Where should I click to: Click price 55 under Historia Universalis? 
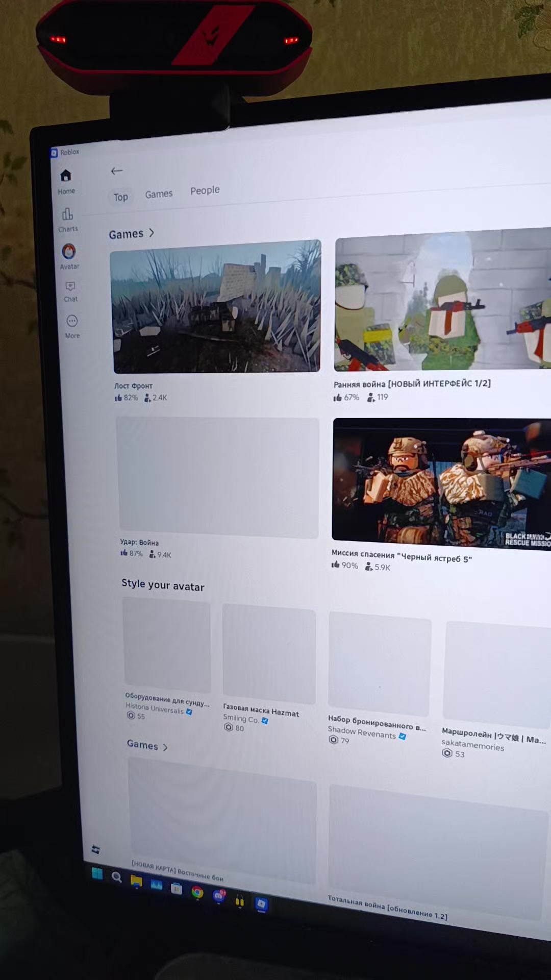(x=136, y=716)
